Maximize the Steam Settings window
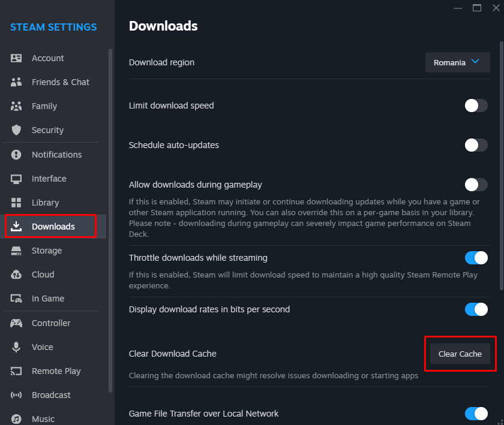 coord(477,8)
